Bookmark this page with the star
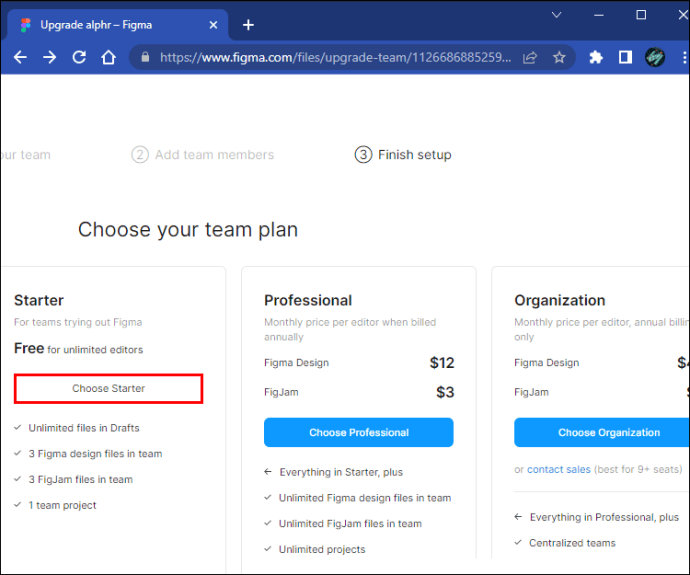 click(x=559, y=57)
